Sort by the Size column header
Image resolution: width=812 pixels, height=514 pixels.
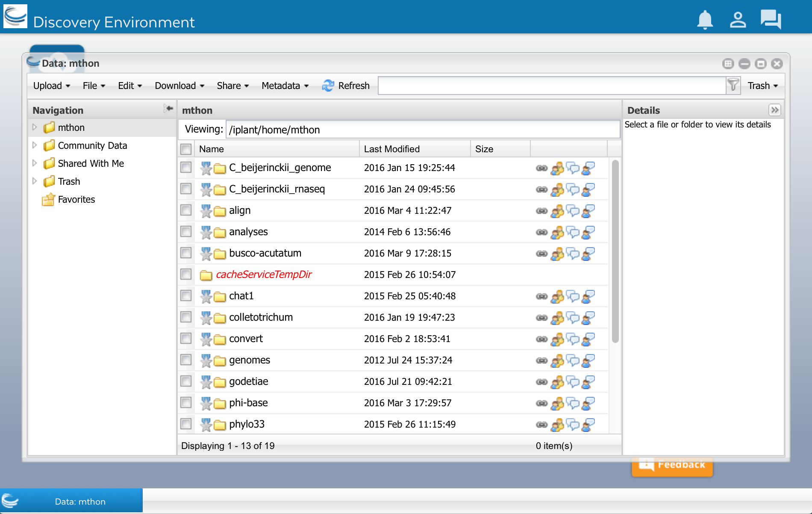(500, 149)
